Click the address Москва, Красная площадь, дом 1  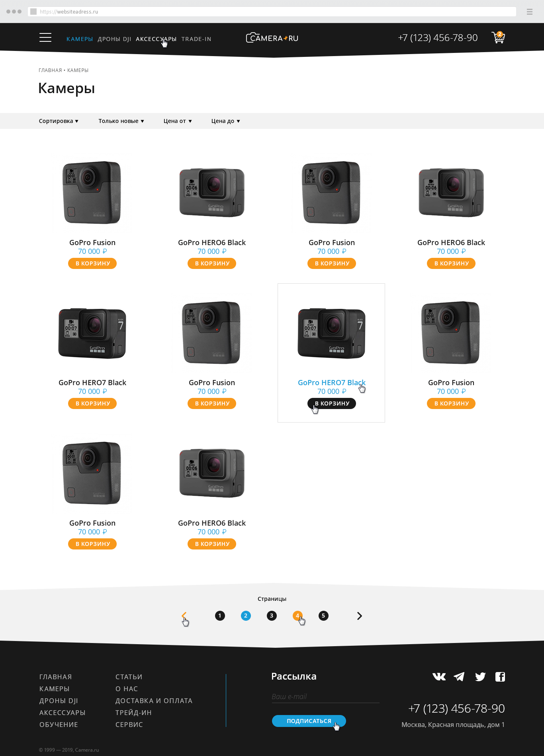(453, 725)
